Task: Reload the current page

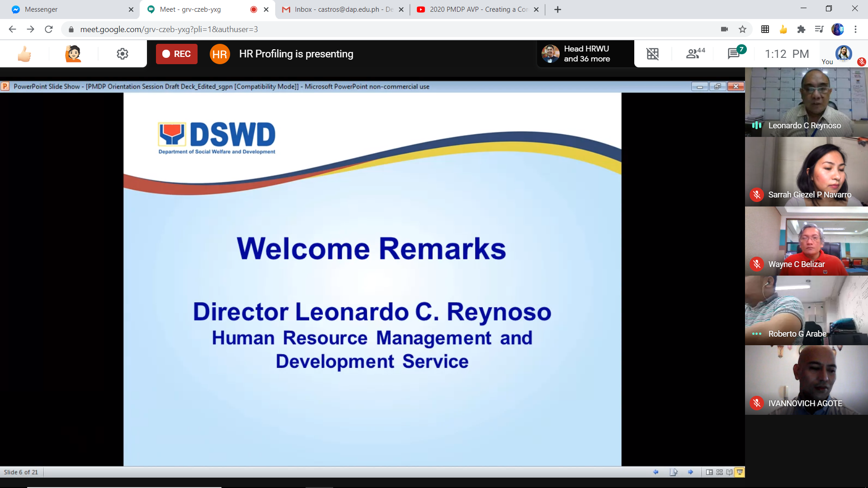Action: click(x=49, y=29)
